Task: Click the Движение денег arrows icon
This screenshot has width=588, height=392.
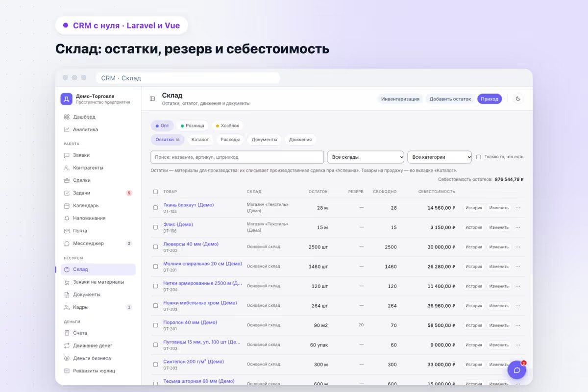Action: click(x=67, y=346)
